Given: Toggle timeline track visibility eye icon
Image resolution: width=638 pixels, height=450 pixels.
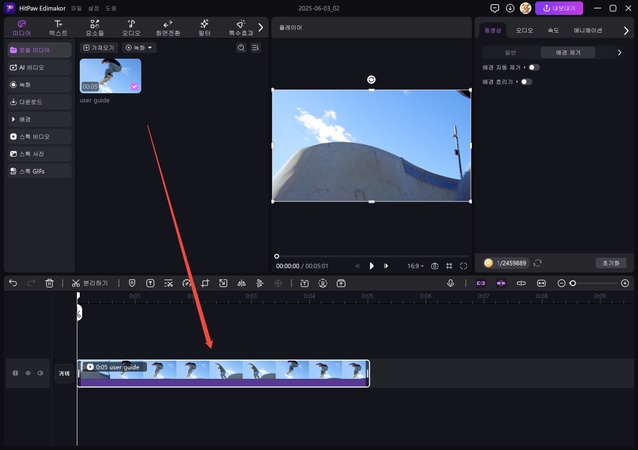Looking at the screenshot, I should 27,373.
